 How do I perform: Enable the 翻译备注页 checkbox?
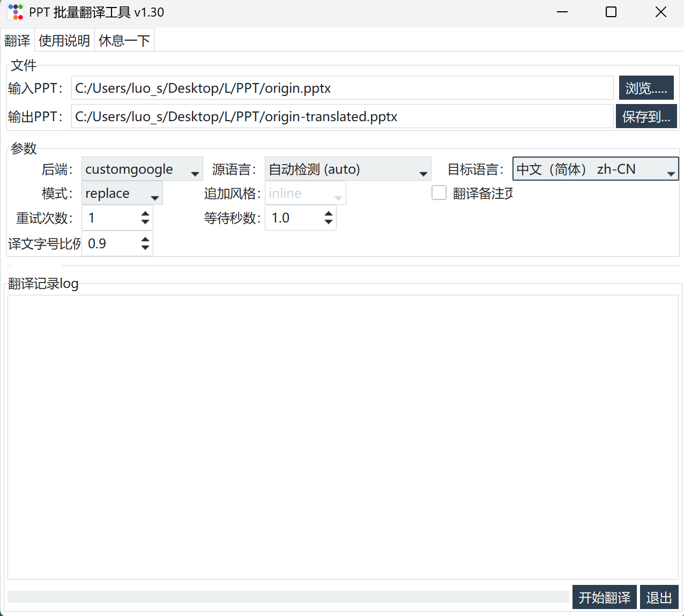(439, 193)
